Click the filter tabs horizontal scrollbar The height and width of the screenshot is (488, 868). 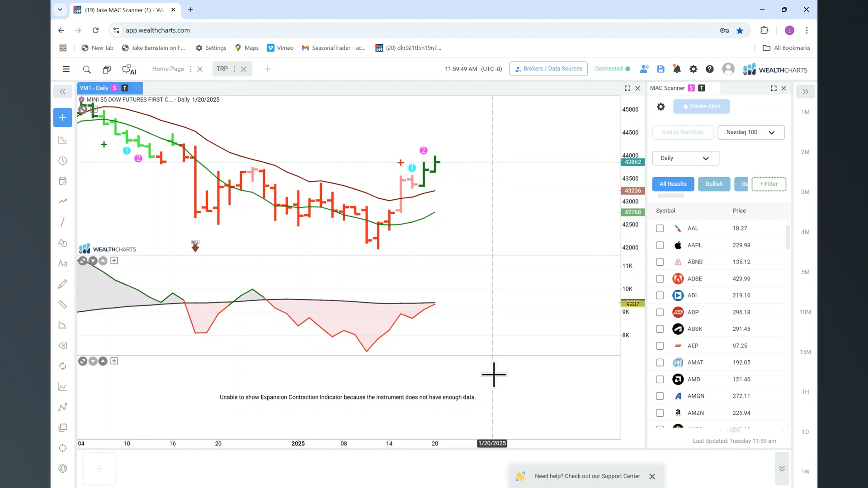pos(670,196)
